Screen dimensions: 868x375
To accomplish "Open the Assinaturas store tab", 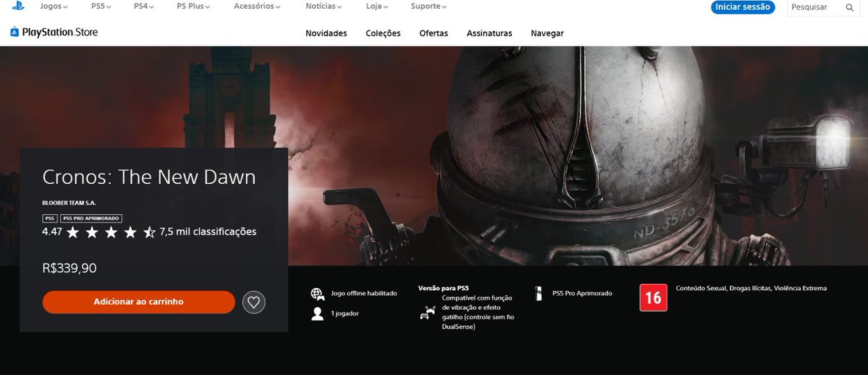I will pyautogui.click(x=489, y=33).
